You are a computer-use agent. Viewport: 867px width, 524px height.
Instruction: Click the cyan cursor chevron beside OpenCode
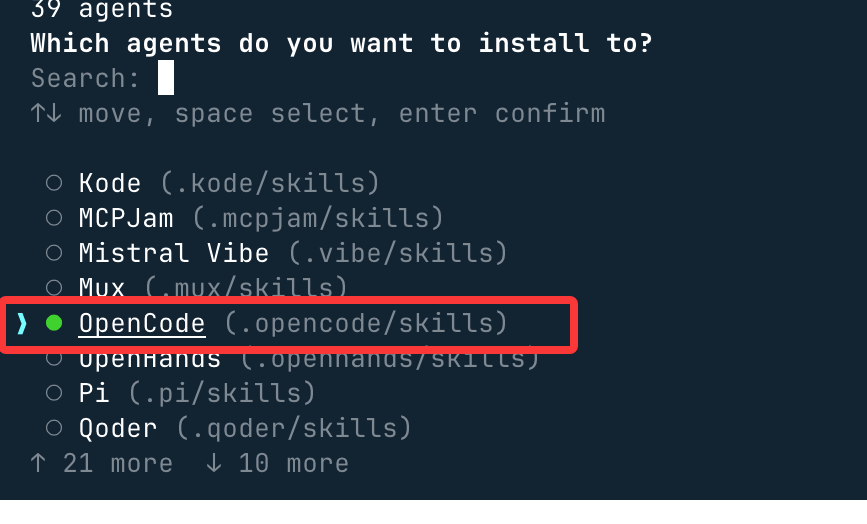click(22, 323)
